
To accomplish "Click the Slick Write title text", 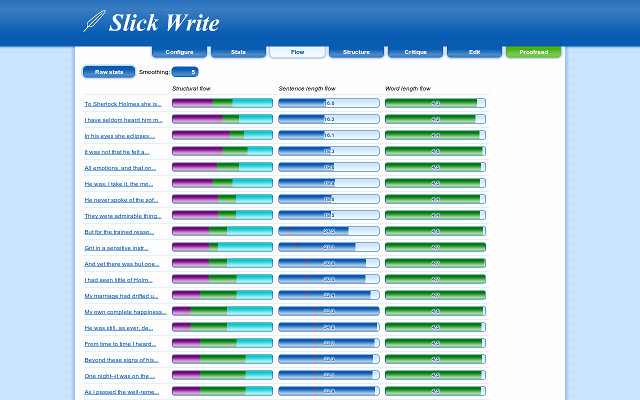I will coord(164,22).
